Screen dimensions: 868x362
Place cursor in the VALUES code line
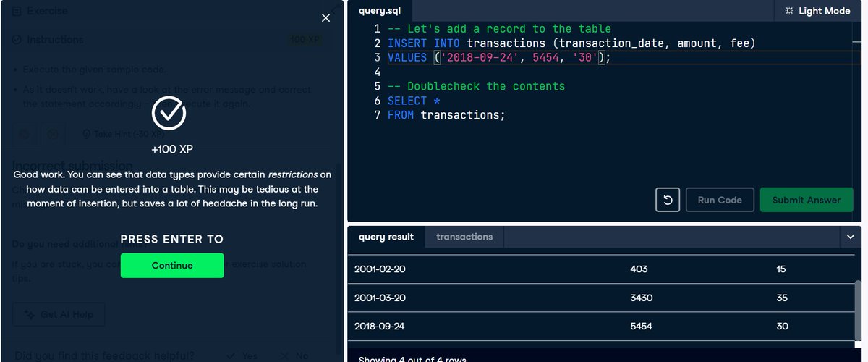pyautogui.click(x=499, y=58)
